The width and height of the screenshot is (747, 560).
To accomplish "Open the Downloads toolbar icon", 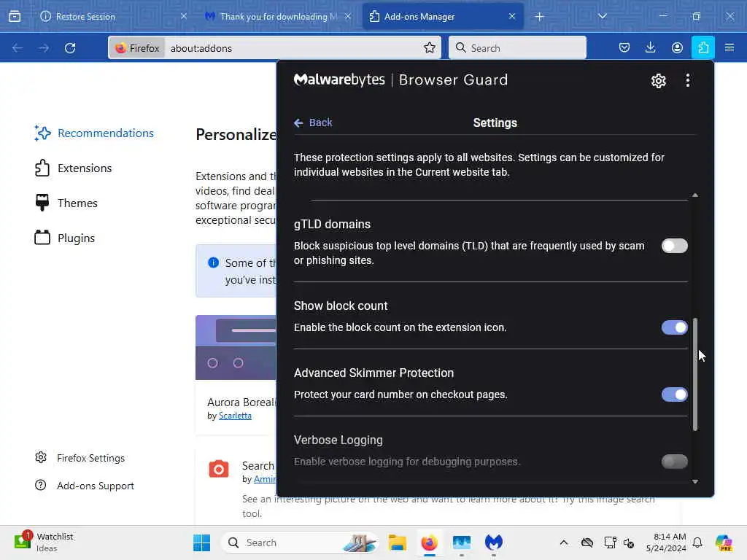I will [x=650, y=47].
